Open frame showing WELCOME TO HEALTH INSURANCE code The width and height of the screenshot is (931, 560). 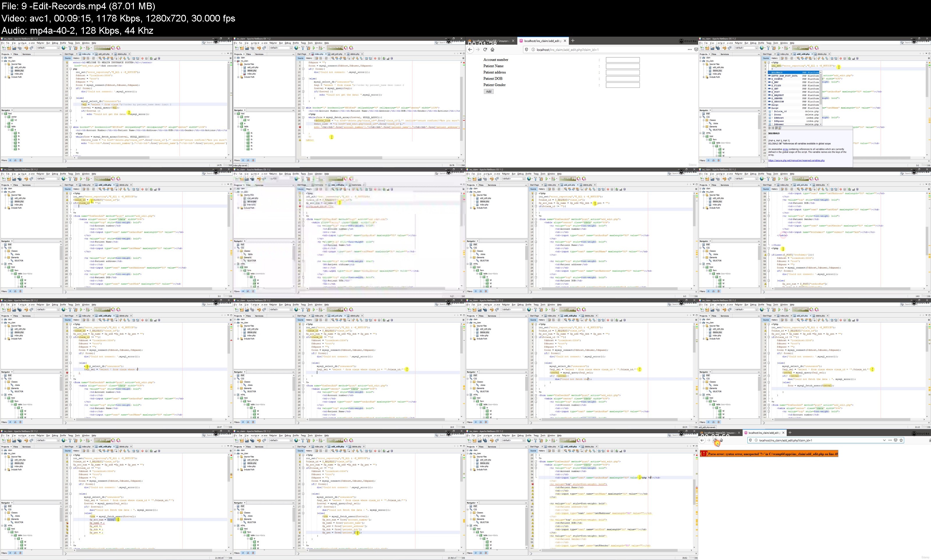116,102
